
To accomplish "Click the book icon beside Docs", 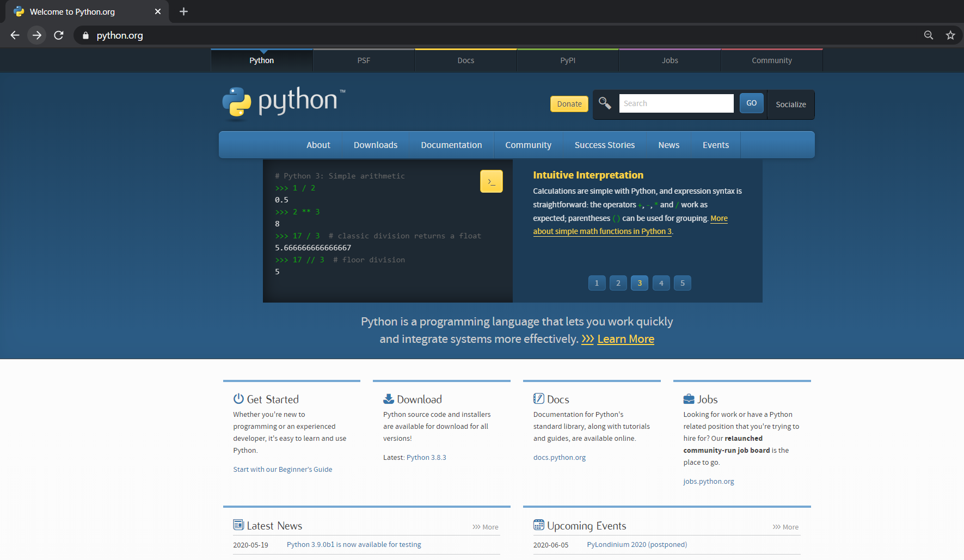I will click(538, 398).
